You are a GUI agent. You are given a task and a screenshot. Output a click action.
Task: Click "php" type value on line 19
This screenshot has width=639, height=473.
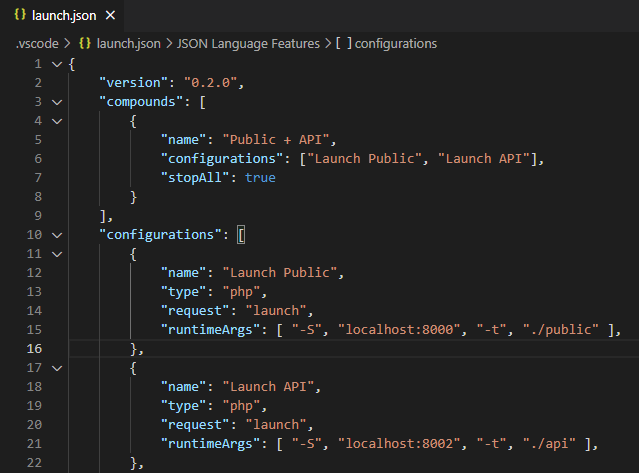point(241,406)
